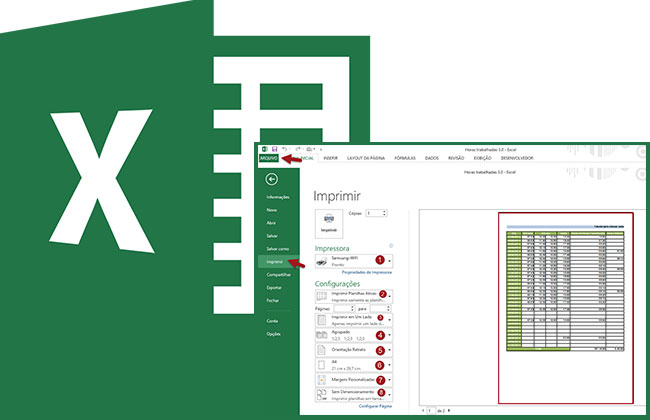Viewport: 650px width, 420px height.
Task: Click the print preview page thumbnail
Action: click(565, 308)
